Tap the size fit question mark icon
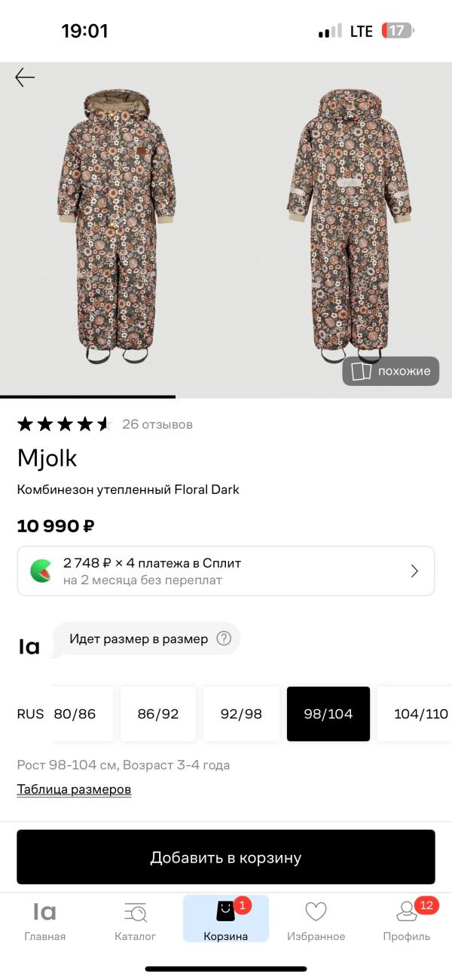The width and height of the screenshot is (452, 980). (x=224, y=639)
